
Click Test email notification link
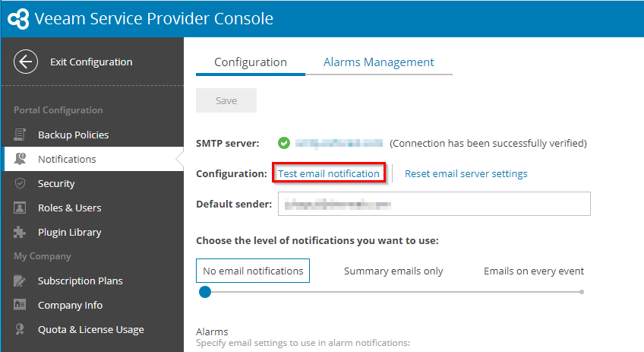329,173
